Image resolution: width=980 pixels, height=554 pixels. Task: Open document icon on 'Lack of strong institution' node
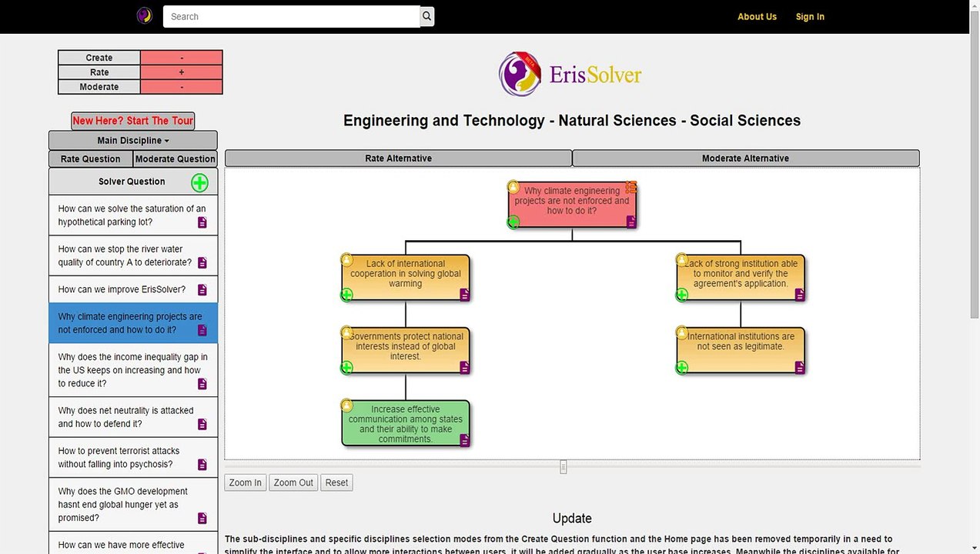800,295
